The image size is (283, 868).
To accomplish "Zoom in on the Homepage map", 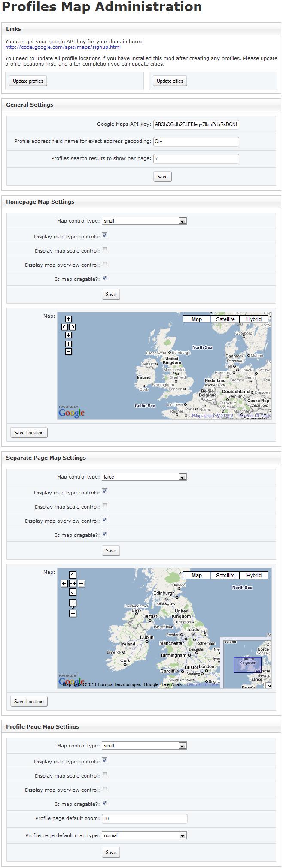I will click(x=68, y=344).
